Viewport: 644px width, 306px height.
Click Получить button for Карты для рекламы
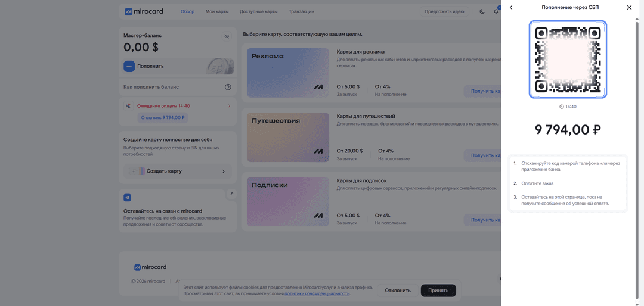482,91
